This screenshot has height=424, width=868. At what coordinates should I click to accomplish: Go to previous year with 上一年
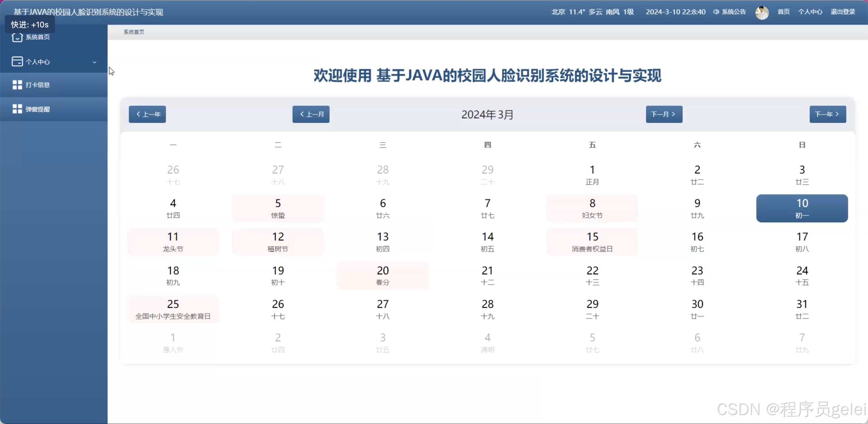147,114
